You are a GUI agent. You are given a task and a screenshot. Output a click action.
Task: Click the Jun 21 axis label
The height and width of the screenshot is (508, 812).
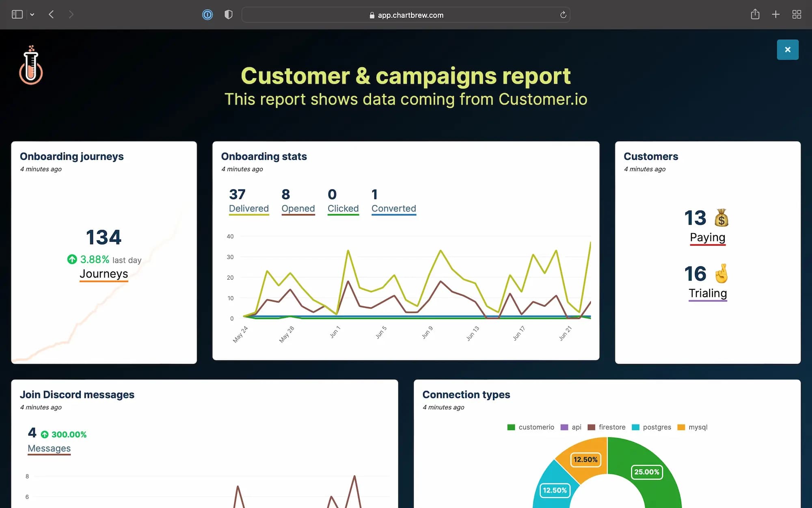pos(565,333)
